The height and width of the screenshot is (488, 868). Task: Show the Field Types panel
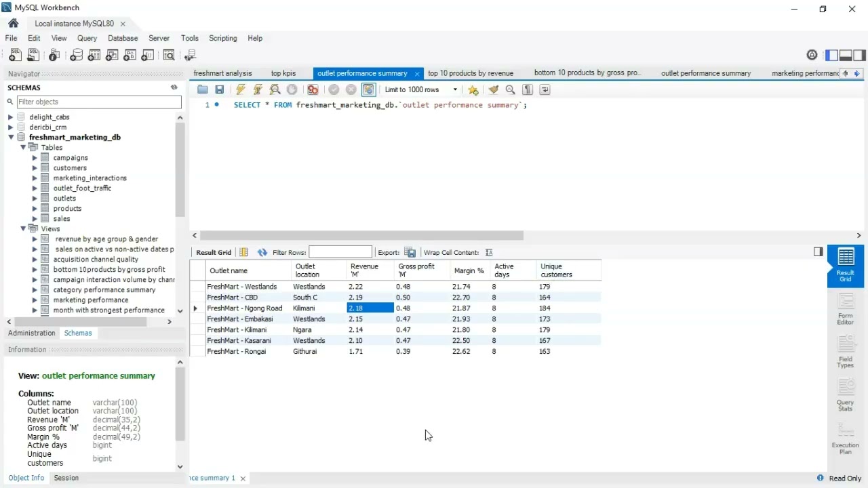point(846,352)
